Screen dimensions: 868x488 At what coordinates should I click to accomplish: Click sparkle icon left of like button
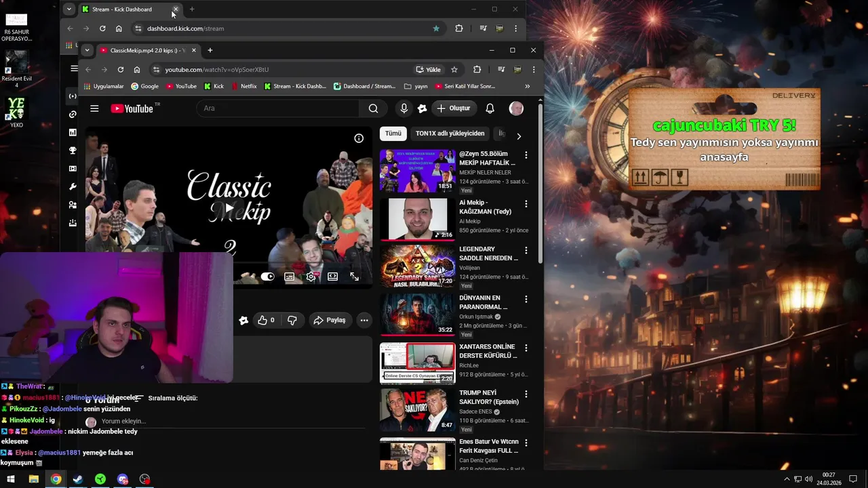click(243, 320)
